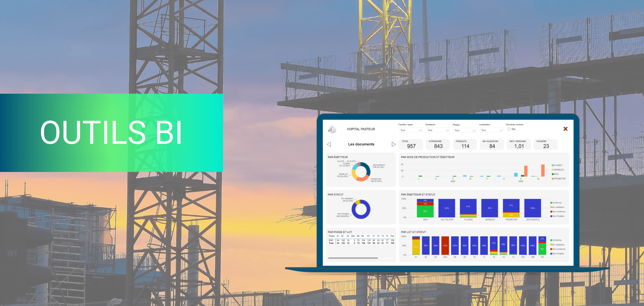The width and height of the screenshot is (644, 306).
Task: Click PAR MOIS DE PRODUCTION ET ÉMETTEUR title
Action: click(x=427, y=157)
